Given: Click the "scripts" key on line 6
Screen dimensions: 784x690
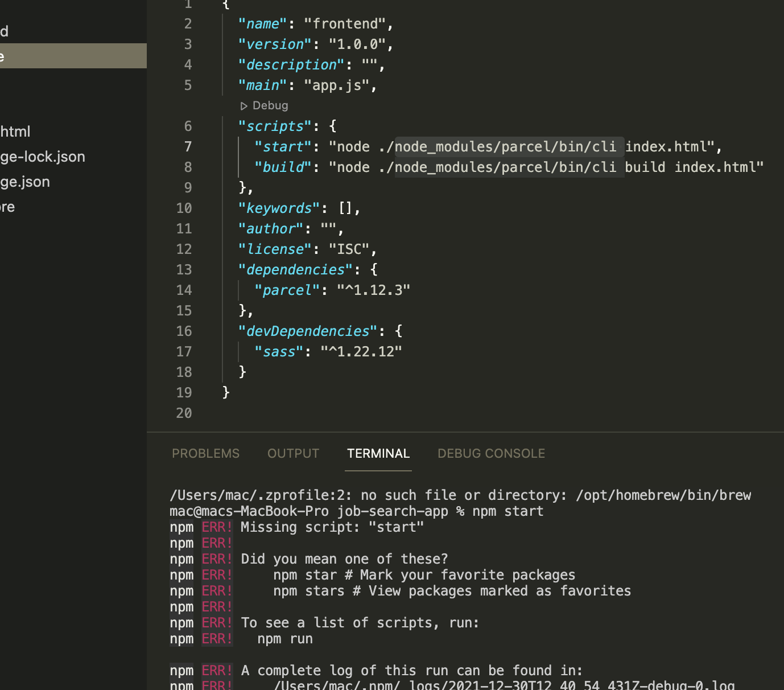Looking at the screenshot, I should [x=275, y=126].
